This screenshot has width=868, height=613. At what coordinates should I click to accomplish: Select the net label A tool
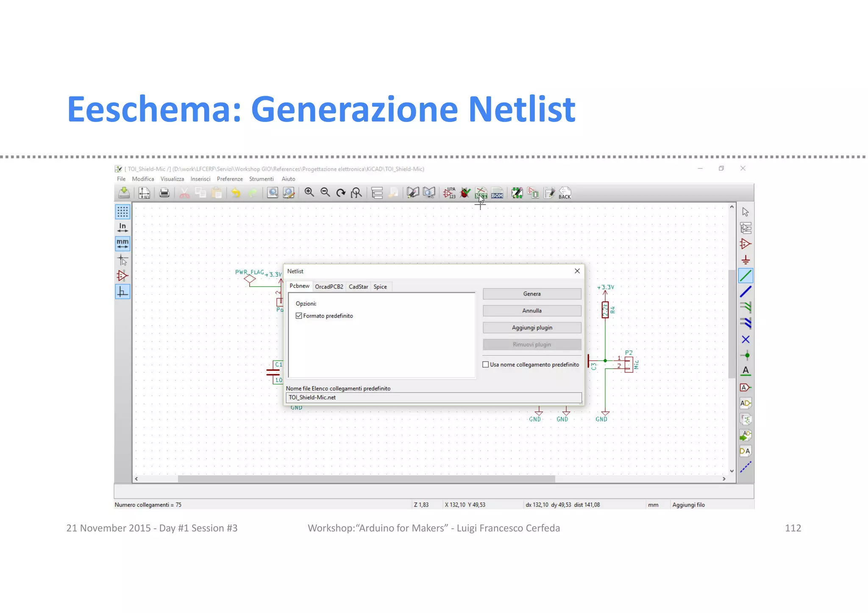[746, 371]
